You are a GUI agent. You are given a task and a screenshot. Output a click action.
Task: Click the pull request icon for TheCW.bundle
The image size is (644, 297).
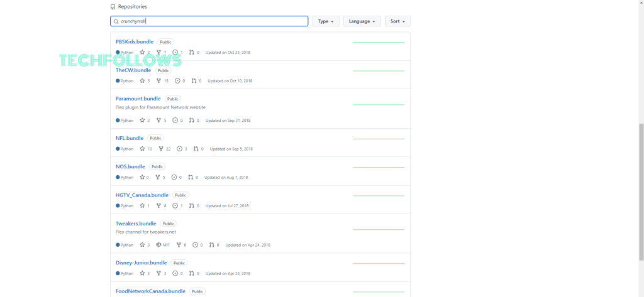(194, 81)
